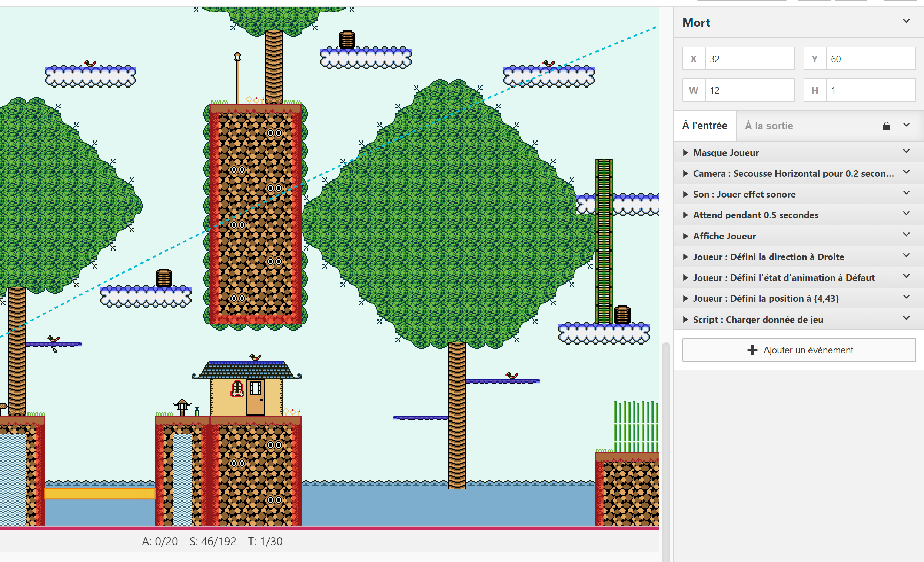
Task: Select the orange trigger rectangle in the water
Action: click(x=99, y=493)
